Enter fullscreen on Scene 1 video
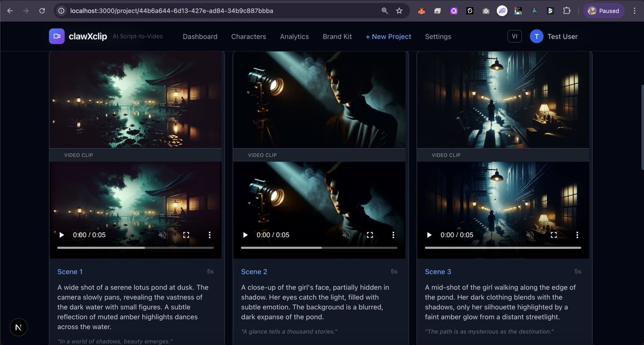Image resolution: width=644 pixels, height=345 pixels. [x=186, y=235]
